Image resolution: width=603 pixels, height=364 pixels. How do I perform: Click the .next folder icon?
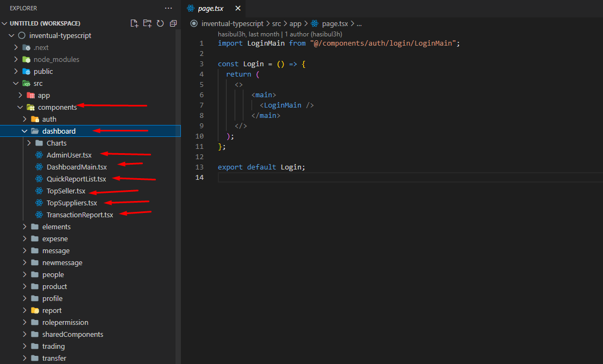(27, 48)
